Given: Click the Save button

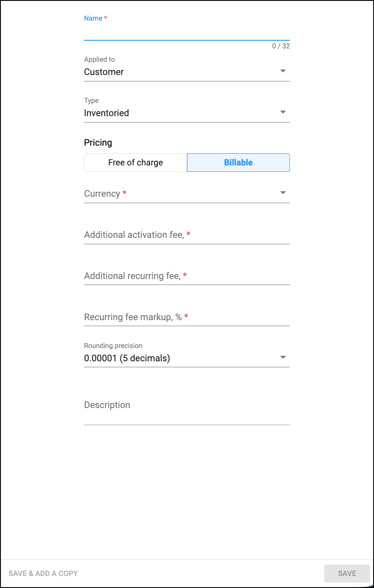Looking at the screenshot, I should [347, 573].
